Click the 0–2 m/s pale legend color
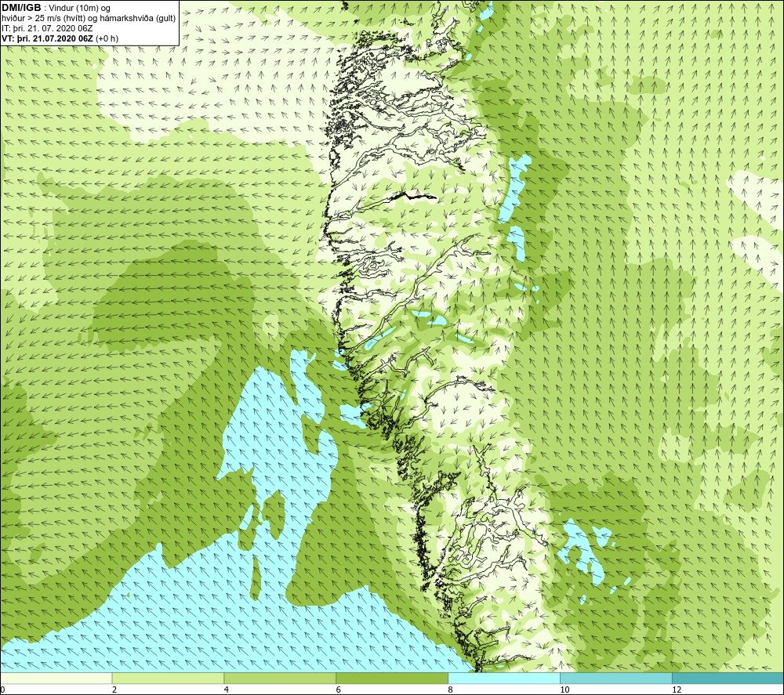 pyautogui.click(x=56, y=678)
